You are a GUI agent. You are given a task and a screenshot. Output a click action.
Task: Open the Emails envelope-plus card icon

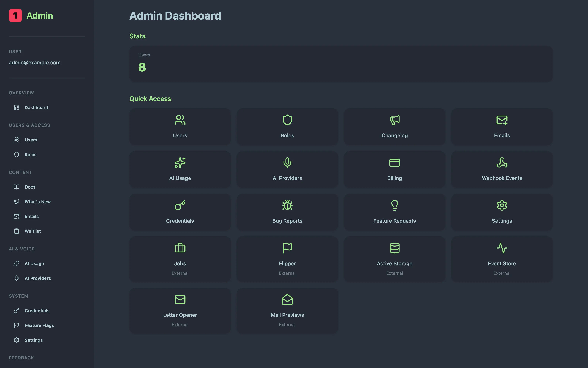coord(502,120)
